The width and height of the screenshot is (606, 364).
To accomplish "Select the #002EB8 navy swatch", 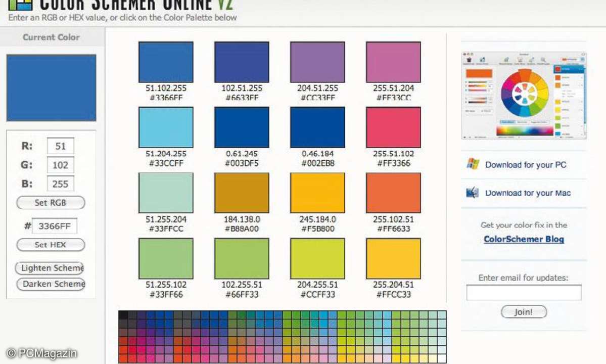I will click(317, 127).
